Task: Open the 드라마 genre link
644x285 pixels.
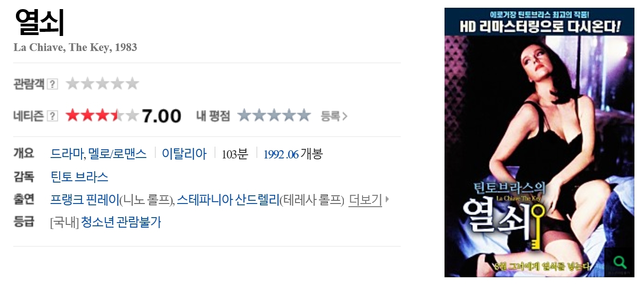Action: 66,154
